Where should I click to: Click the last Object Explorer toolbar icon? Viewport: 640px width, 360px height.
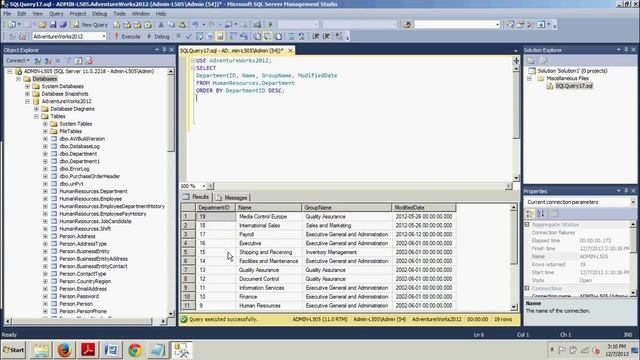[89, 61]
